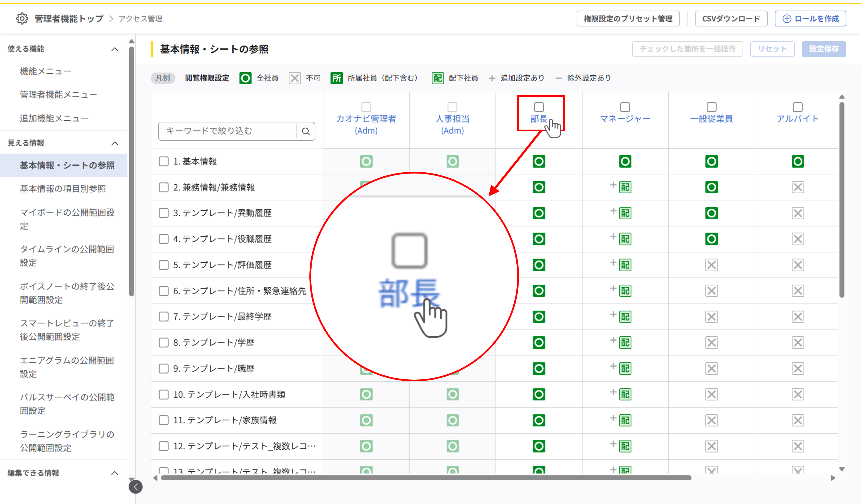861x504 pixels.
Task: Open 機能メニュー in the sidebar
Action: tap(45, 71)
